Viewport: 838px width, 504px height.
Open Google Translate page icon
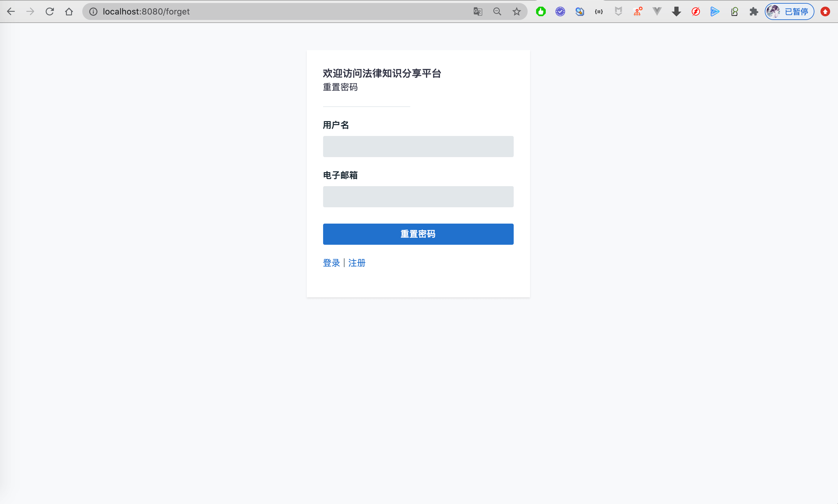478,11
